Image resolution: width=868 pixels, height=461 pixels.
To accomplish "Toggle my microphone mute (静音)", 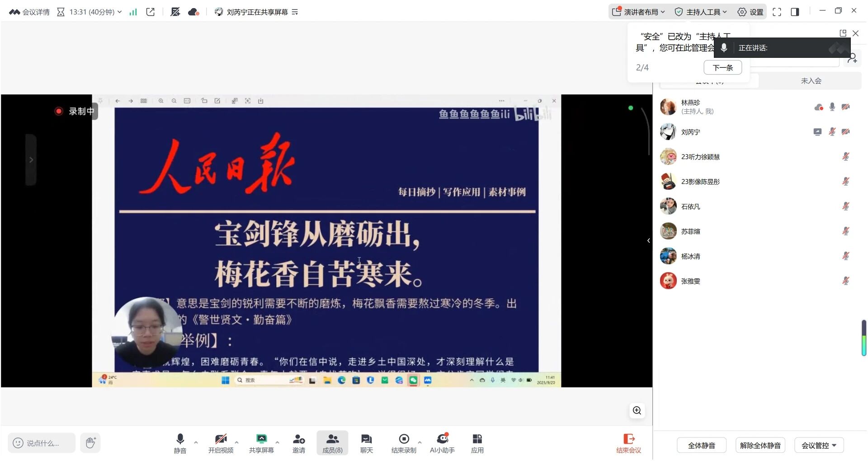I will [180, 442].
